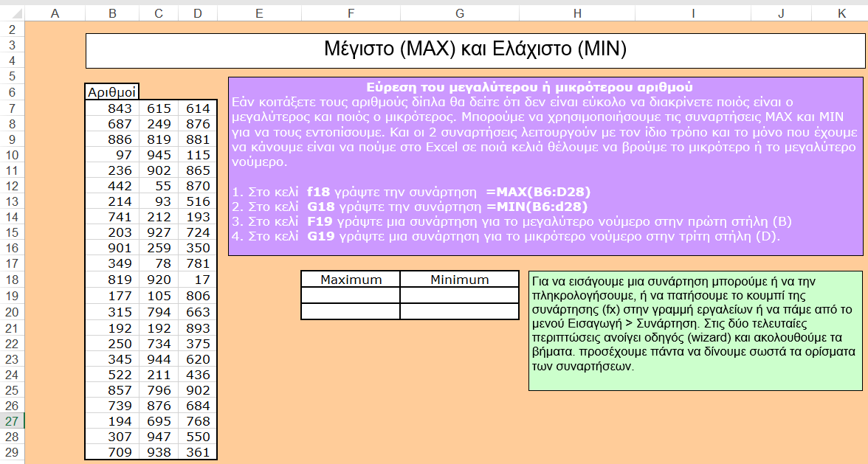Click the 'Μέγιστο (MAX) και Ελάχιστο (MIN)' title box
The width and height of the screenshot is (868, 464).
point(474,50)
